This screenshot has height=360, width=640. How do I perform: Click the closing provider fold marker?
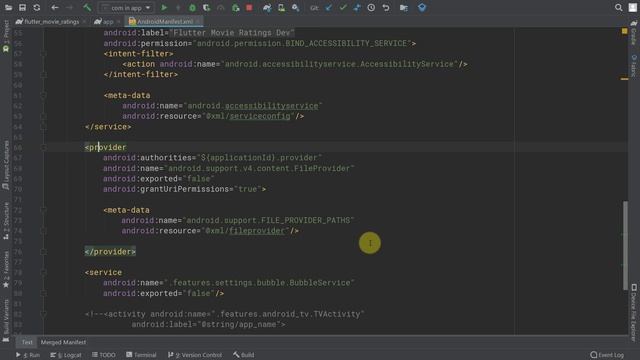pyautogui.click(x=43, y=252)
